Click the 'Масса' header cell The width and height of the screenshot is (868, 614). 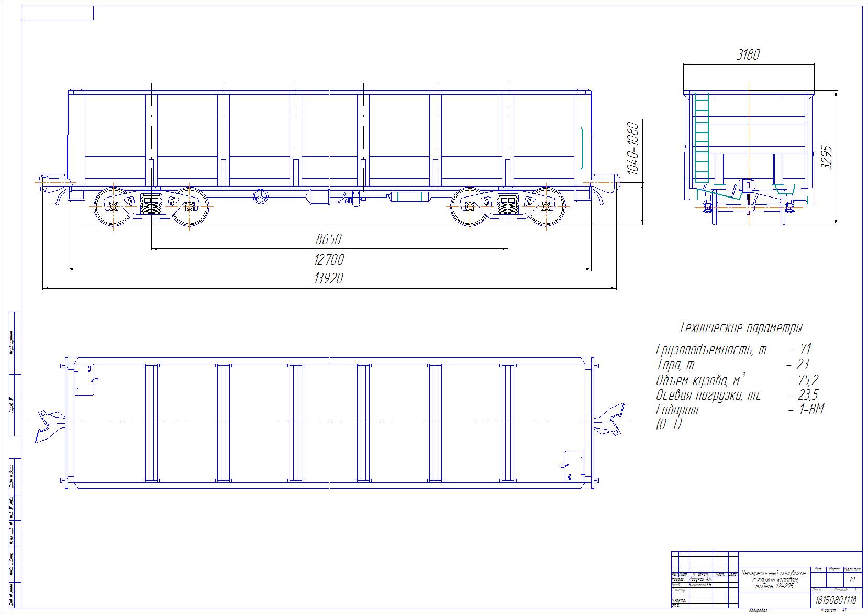coord(835,569)
